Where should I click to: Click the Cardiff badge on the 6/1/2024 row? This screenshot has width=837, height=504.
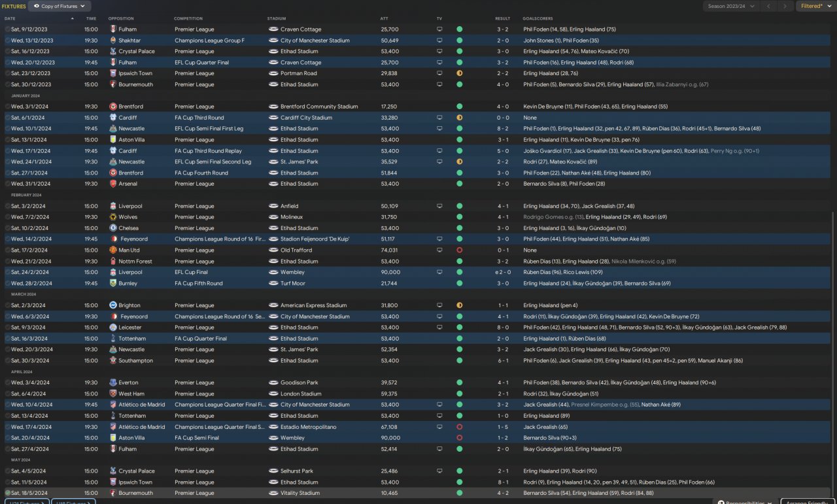(113, 118)
